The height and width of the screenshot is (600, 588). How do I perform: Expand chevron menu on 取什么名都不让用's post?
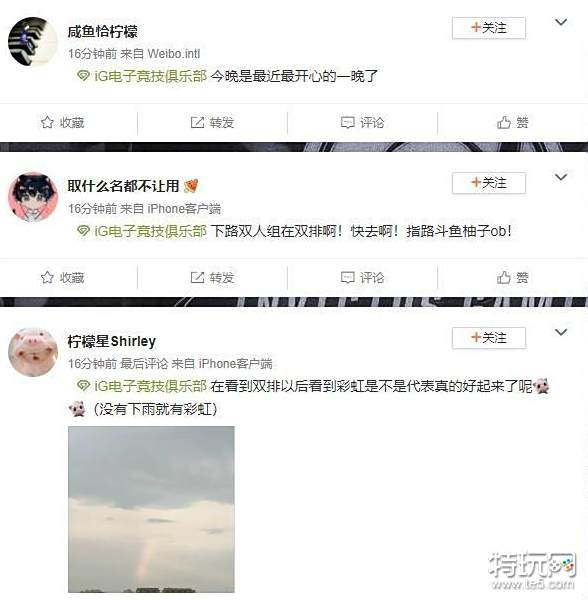coord(561,177)
